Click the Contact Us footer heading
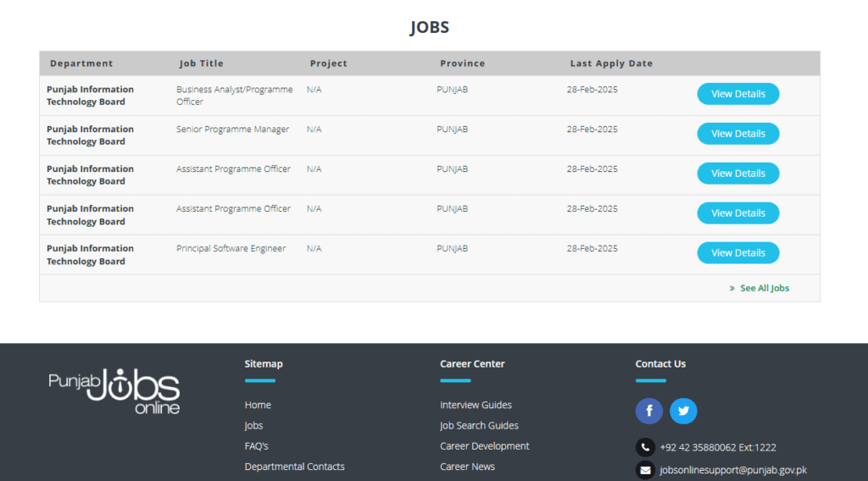The height and width of the screenshot is (481, 868). [x=660, y=364]
